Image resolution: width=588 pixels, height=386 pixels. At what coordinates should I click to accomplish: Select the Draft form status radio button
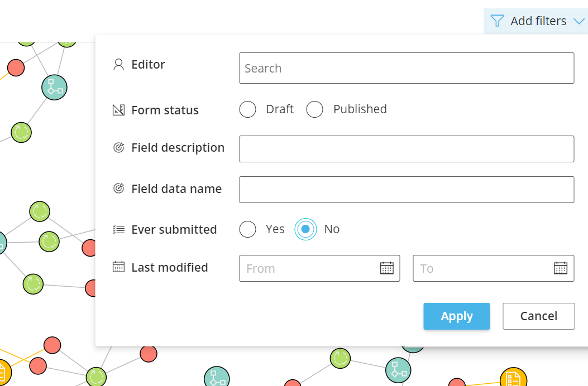pos(248,109)
